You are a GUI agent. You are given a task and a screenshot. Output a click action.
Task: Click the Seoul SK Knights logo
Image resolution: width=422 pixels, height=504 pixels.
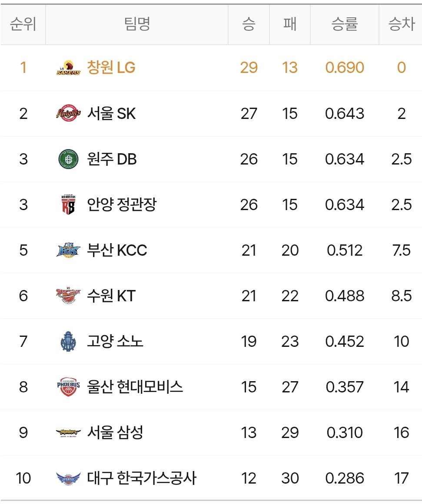[x=68, y=113]
